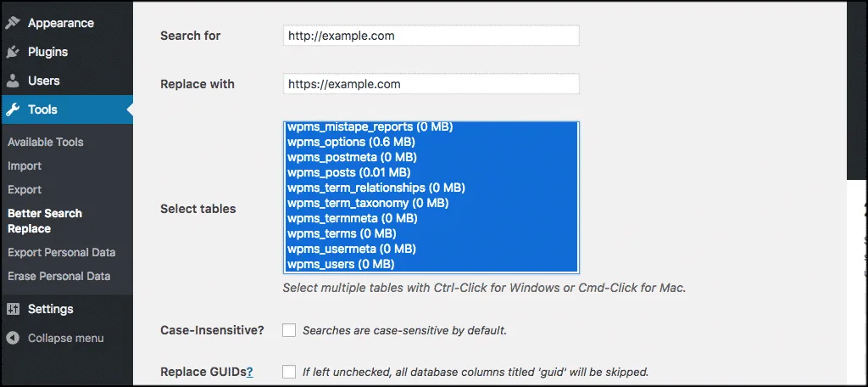Open the Tools menu
This screenshot has height=387, width=868.
point(66,109)
